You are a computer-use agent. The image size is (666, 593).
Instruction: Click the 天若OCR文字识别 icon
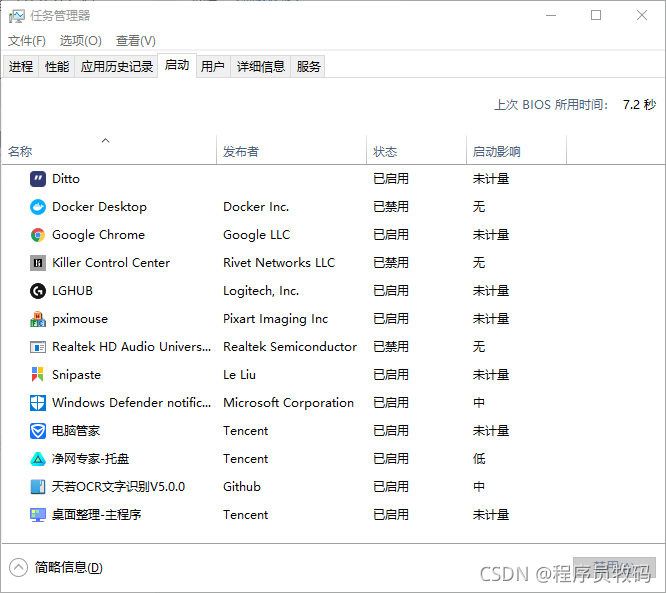[x=38, y=487]
